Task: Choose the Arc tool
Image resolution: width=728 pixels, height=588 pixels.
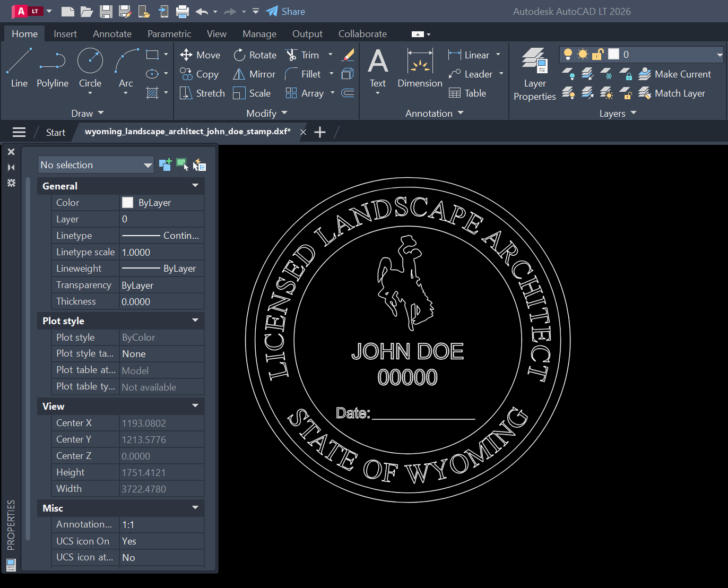Action: tap(126, 68)
